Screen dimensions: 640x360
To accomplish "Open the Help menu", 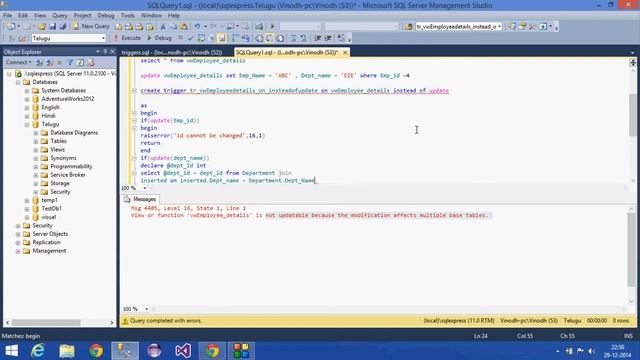I will coord(174,16).
